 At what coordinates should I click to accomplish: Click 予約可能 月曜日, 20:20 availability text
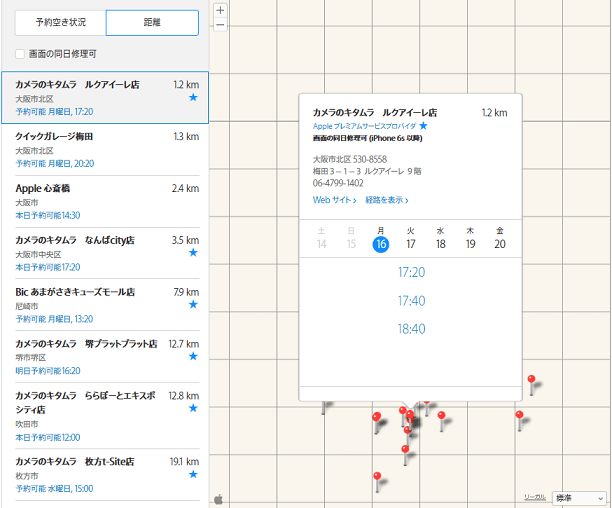55,163
